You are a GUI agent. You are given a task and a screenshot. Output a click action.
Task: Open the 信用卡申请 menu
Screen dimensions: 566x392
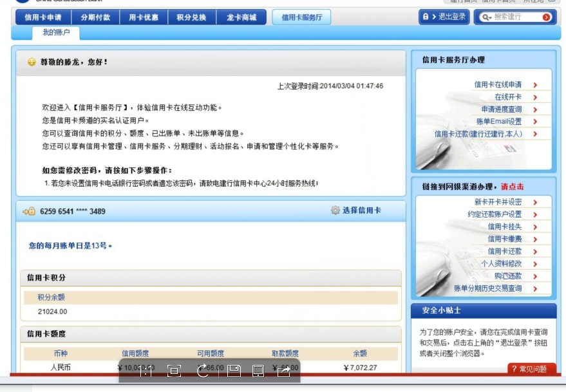(x=43, y=17)
